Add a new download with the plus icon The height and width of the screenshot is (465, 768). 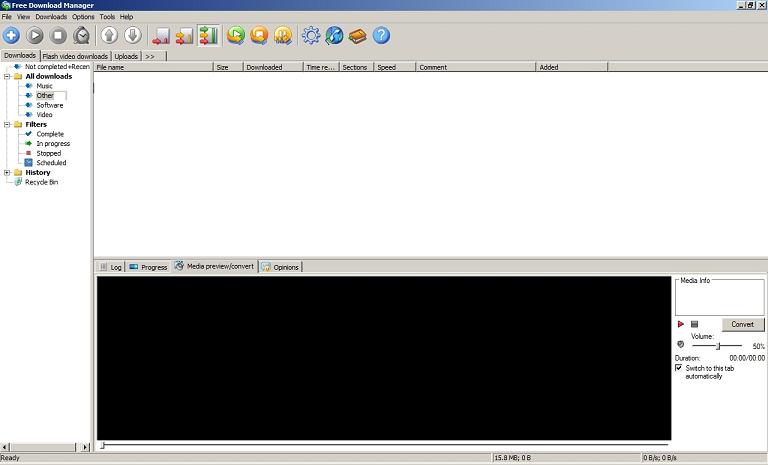(11, 36)
